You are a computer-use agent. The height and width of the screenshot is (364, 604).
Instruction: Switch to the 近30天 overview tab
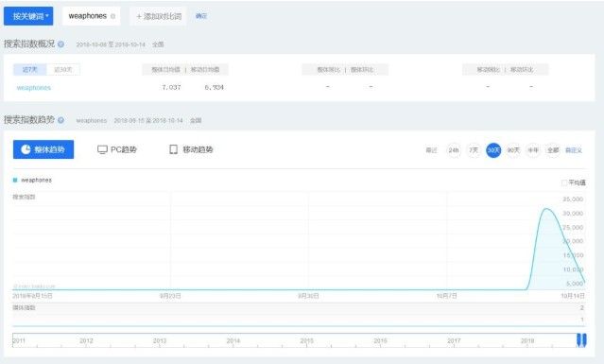pyautogui.click(x=63, y=70)
